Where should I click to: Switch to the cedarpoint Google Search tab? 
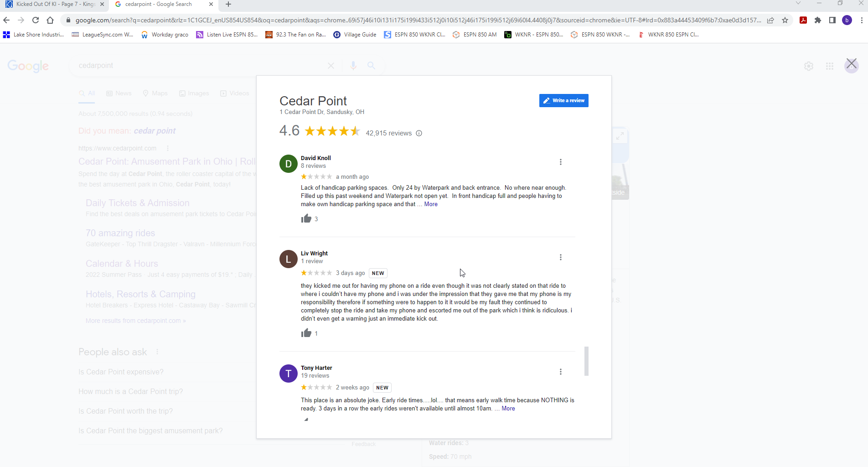coord(163,4)
